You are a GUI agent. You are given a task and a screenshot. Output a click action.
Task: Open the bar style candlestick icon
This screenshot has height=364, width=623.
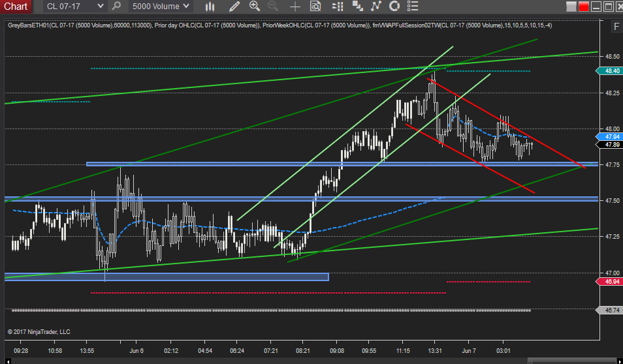coord(210,6)
